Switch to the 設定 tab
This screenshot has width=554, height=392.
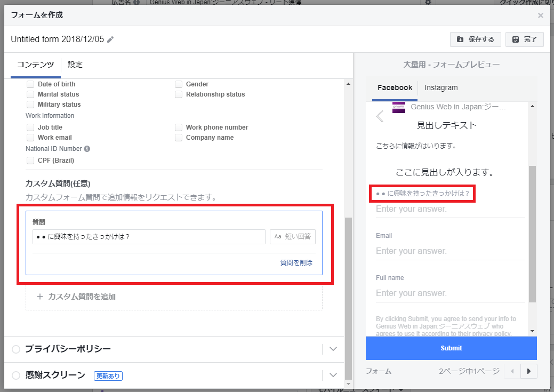click(x=75, y=65)
